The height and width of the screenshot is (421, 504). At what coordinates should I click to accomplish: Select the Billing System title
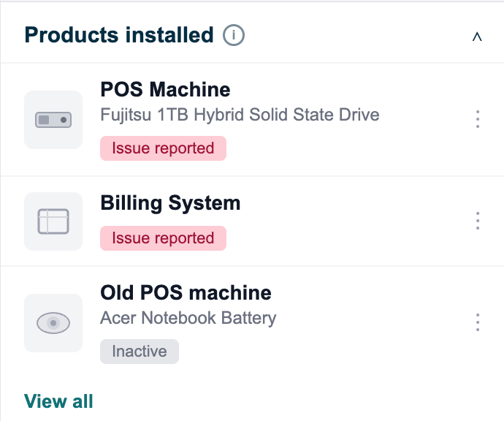coord(170,203)
